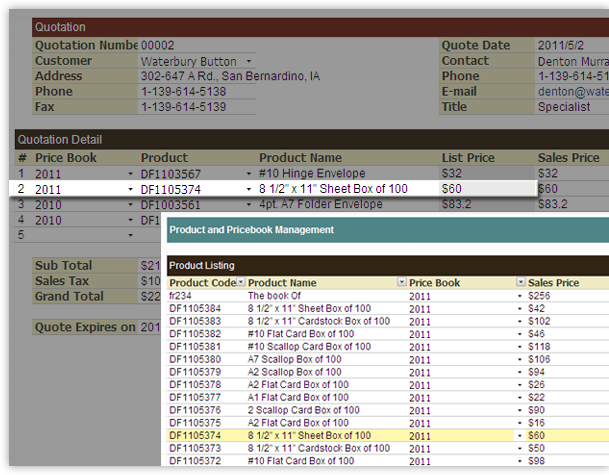Image resolution: width=609 pixels, height=475 pixels.
Task: Click the Product and Pricebook Management header
Action: 251,230
